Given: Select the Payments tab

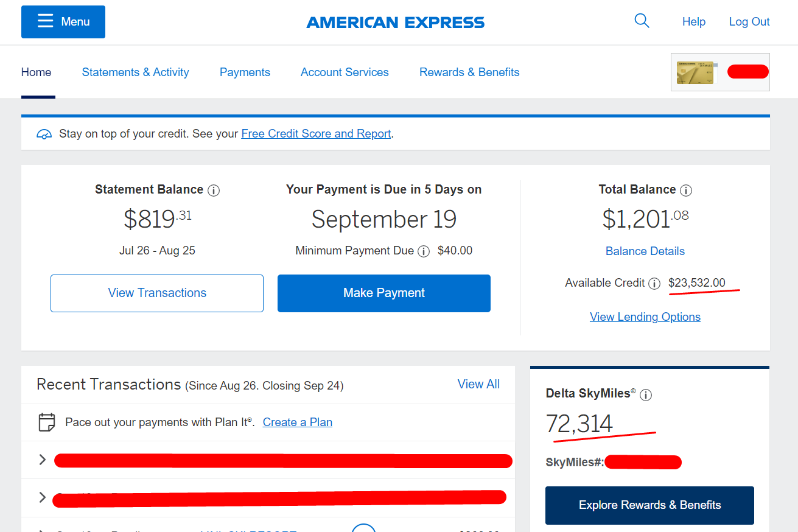Looking at the screenshot, I should (245, 72).
